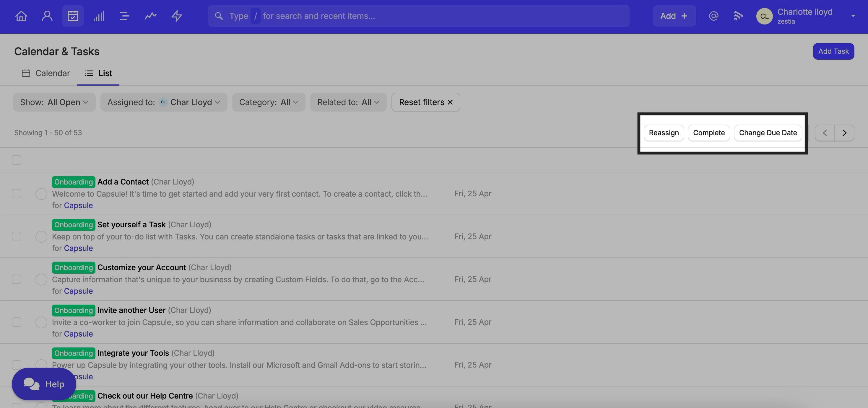This screenshot has height=408, width=868.
Task: Focus the search and recent items field
Action: 419,16
